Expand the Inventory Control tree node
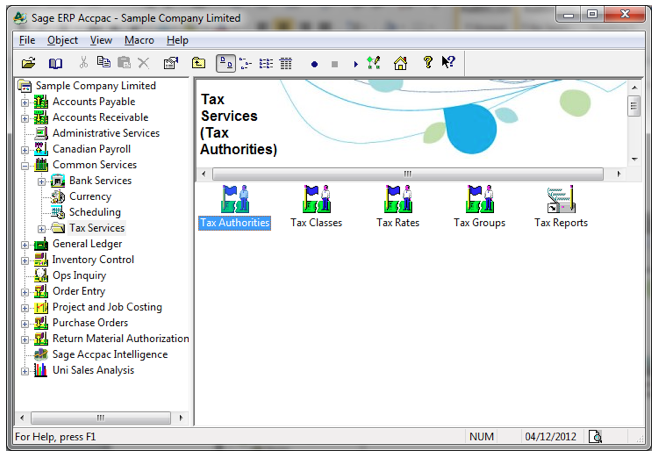This screenshot has height=459, width=659. coord(25,261)
